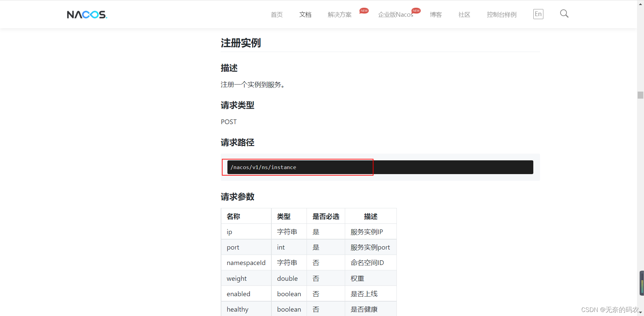
Task: Open the 博客 menu item
Action: click(436, 15)
